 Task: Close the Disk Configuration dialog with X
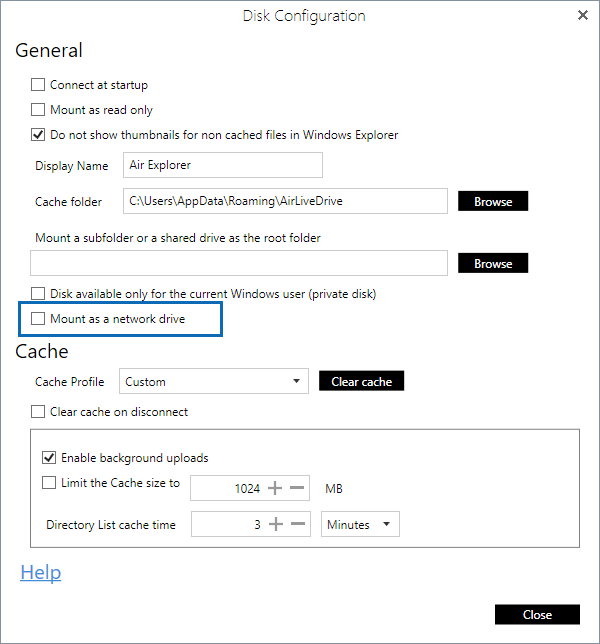(583, 15)
